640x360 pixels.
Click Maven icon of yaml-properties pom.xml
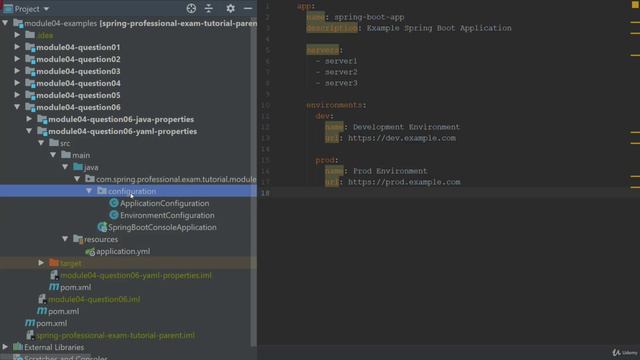[x=54, y=287]
